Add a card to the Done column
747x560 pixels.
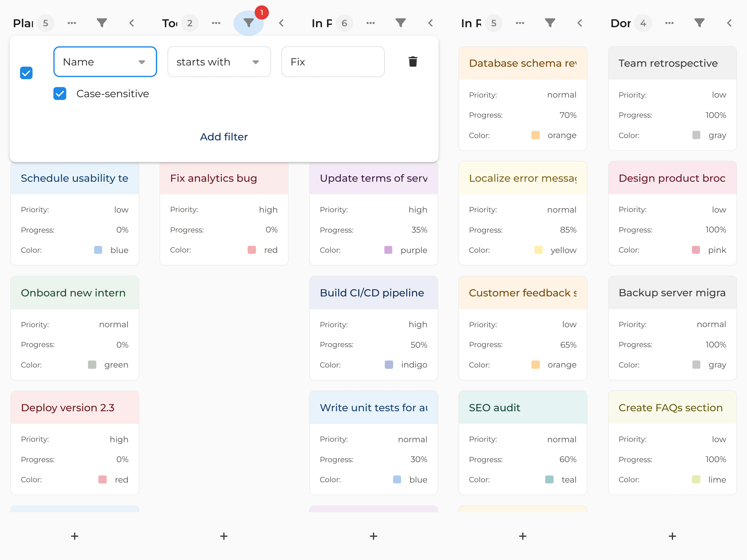[672, 536]
